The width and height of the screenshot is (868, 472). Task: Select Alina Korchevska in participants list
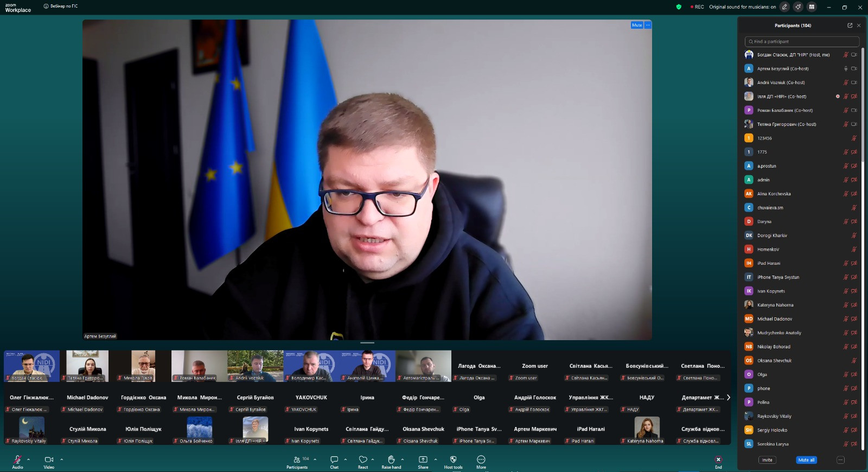tap(774, 194)
